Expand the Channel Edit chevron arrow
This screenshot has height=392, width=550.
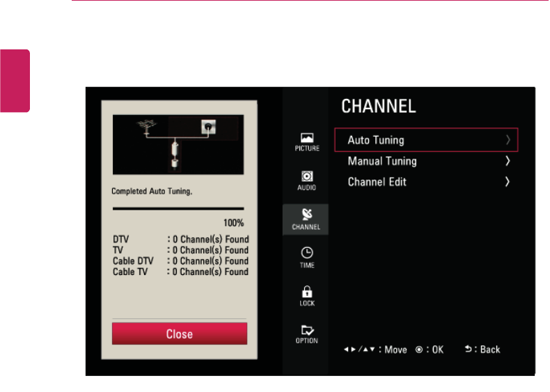[x=508, y=182]
